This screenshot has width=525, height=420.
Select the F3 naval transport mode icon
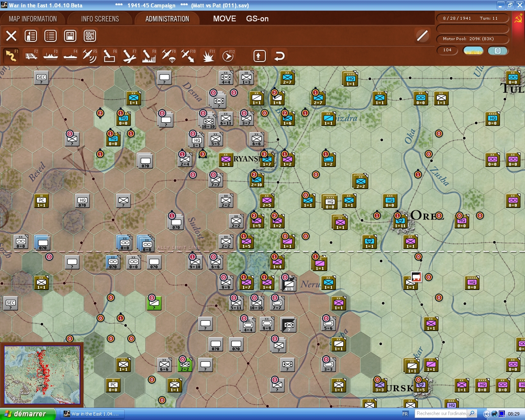tap(50, 56)
